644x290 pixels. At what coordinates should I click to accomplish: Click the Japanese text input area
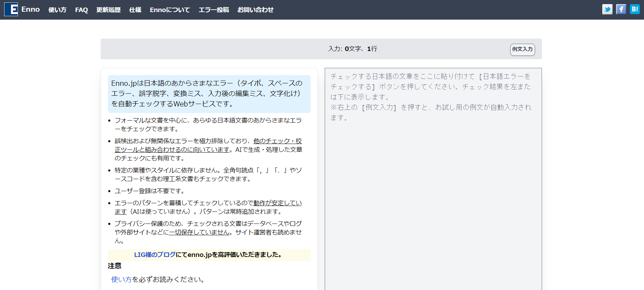coord(433,179)
